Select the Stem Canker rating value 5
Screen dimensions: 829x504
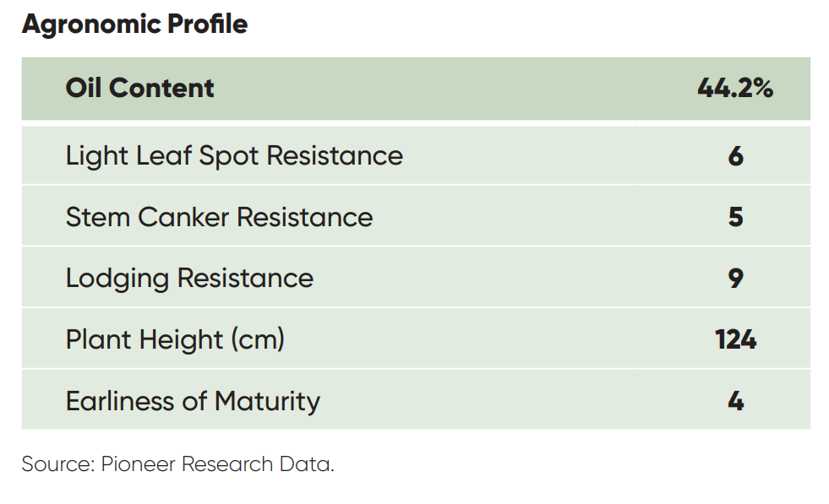(735, 217)
